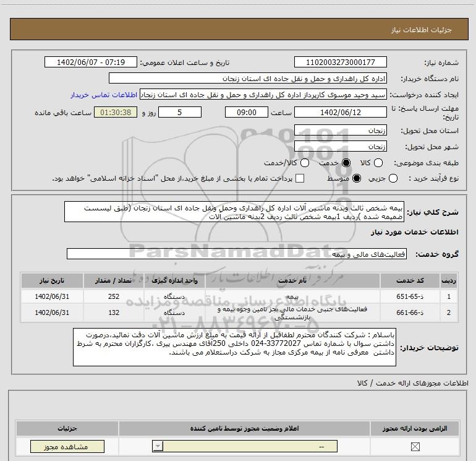Click the response deadline date 1402/06/12
The height and width of the screenshot is (461, 476).
pyautogui.click(x=340, y=112)
